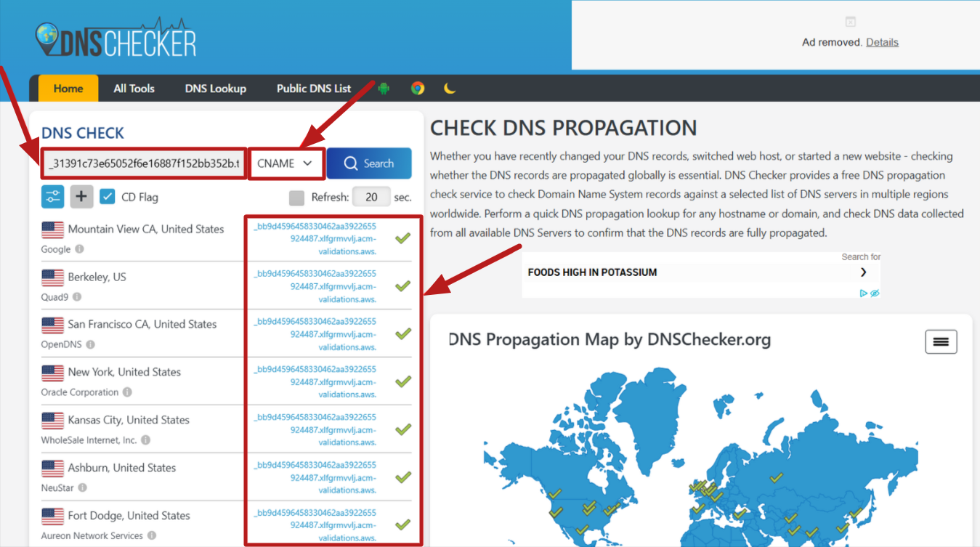
Task: Open the CNAME record type dropdown
Action: coord(286,163)
